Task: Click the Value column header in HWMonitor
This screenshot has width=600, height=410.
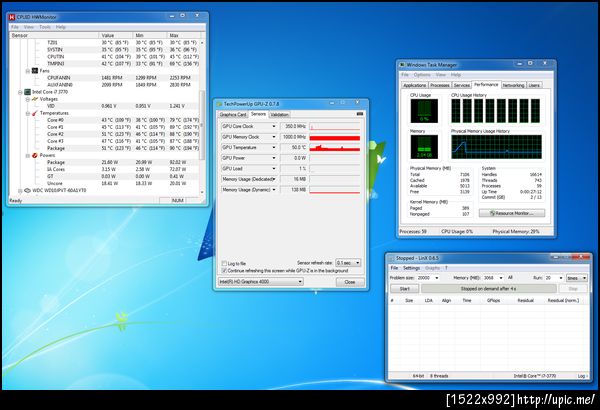Action: pos(116,35)
